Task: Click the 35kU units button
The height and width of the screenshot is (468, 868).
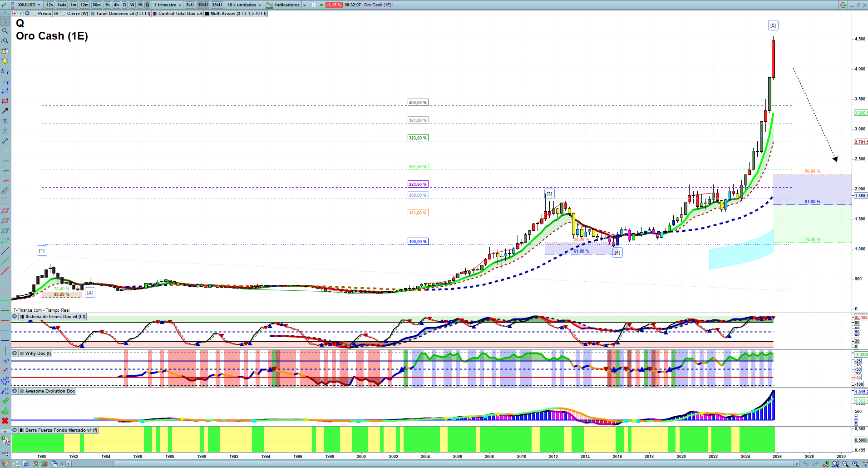Action: click(217, 5)
